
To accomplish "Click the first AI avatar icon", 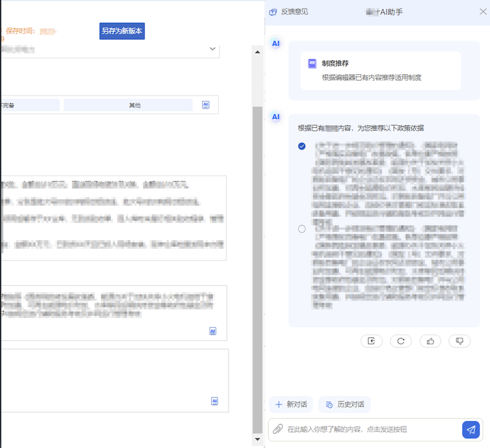I will (276, 44).
